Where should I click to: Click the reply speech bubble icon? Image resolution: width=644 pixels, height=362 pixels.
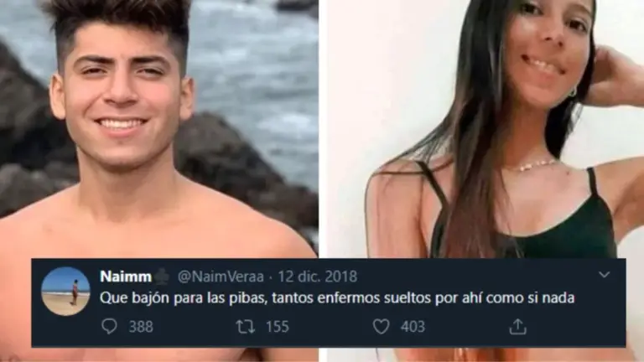[109, 327]
